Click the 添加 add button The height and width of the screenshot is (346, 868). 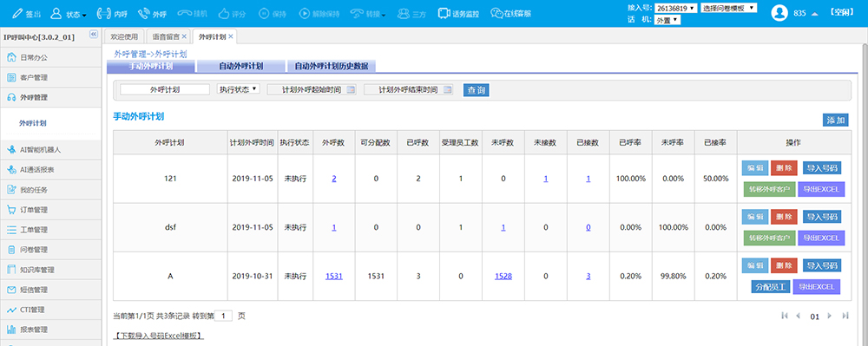click(x=835, y=120)
